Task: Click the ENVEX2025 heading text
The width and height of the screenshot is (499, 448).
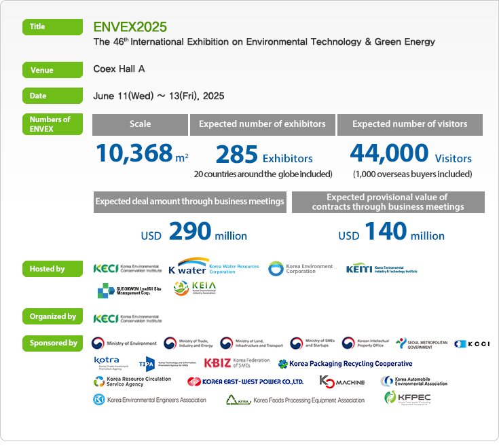Action: (x=130, y=28)
